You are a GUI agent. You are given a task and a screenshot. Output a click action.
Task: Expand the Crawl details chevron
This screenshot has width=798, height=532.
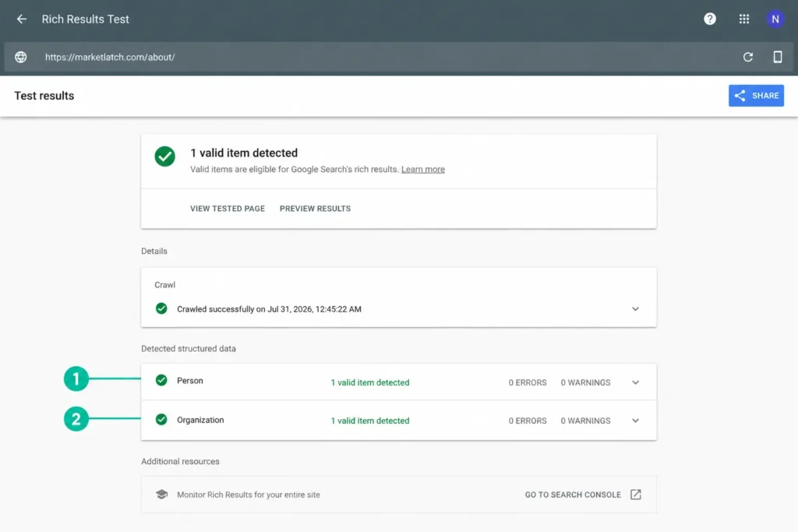[x=635, y=308]
